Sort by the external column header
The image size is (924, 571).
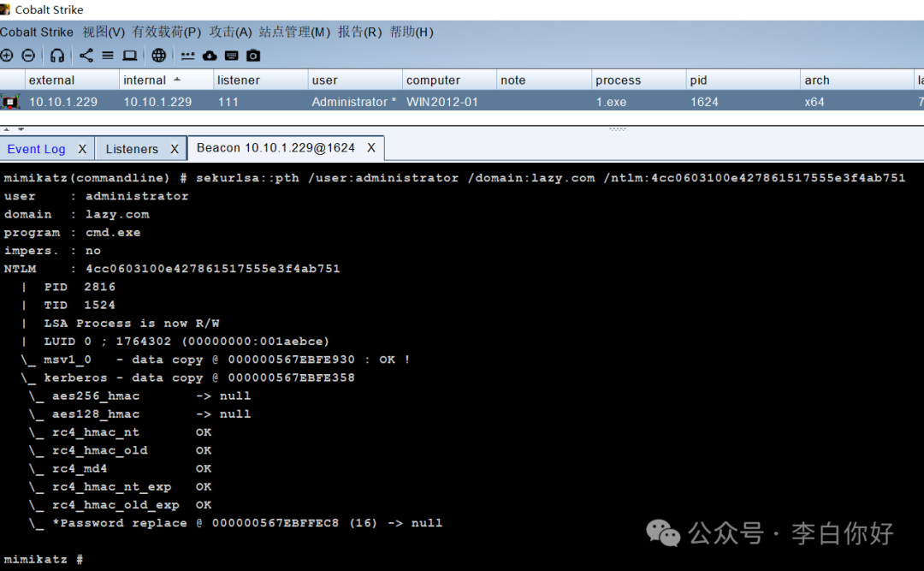tap(71, 80)
